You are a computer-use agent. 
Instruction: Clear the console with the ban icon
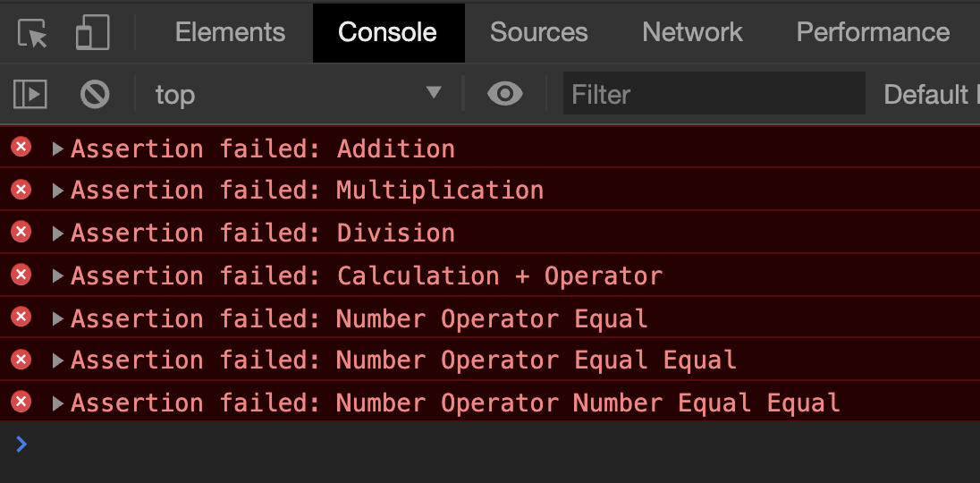click(95, 94)
